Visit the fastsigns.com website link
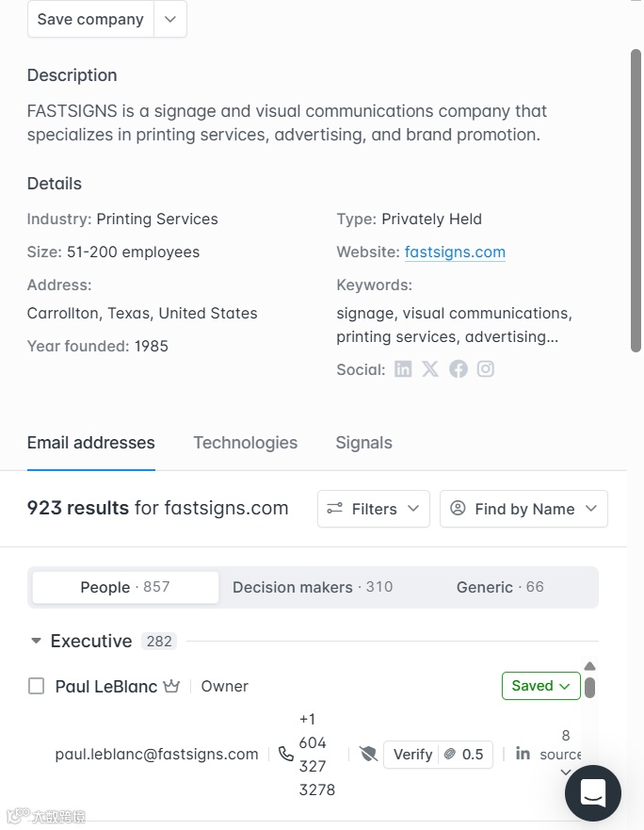Screen dimensions: 644x830 point(455,252)
